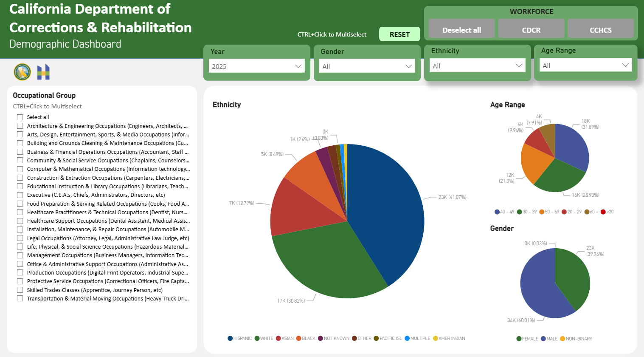Open the Age Range filter dropdown

coord(585,65)
